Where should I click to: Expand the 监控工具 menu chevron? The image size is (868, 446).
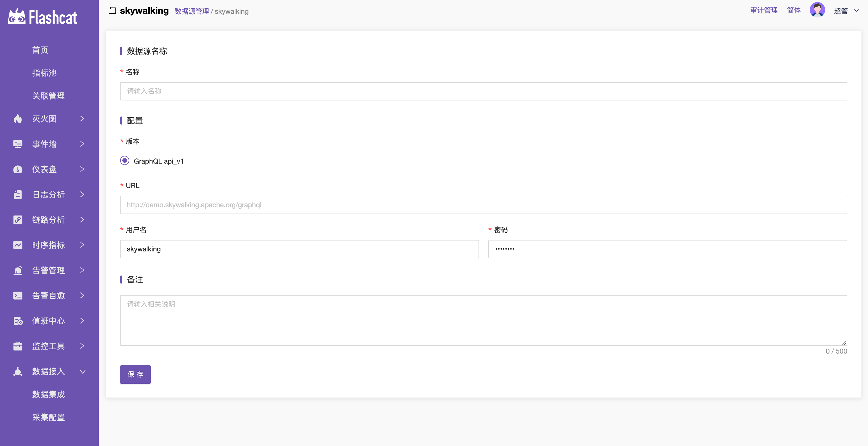pos(82,346)
